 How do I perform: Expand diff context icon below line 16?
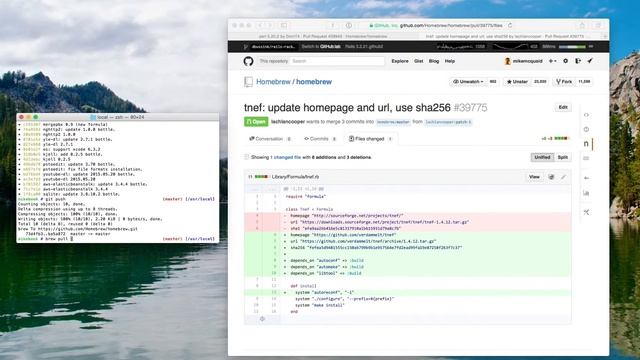click(262, 319)
